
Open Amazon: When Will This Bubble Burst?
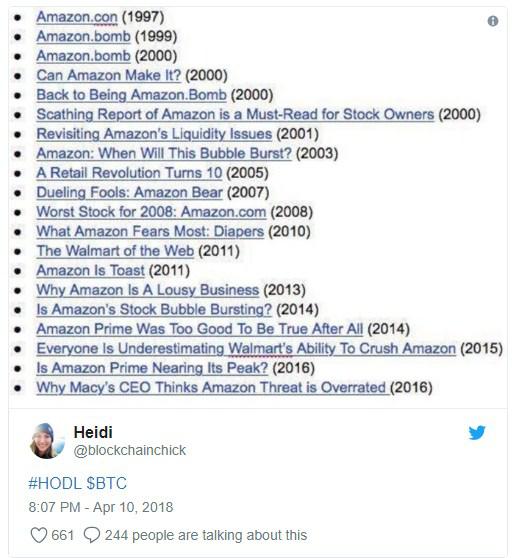164,153
